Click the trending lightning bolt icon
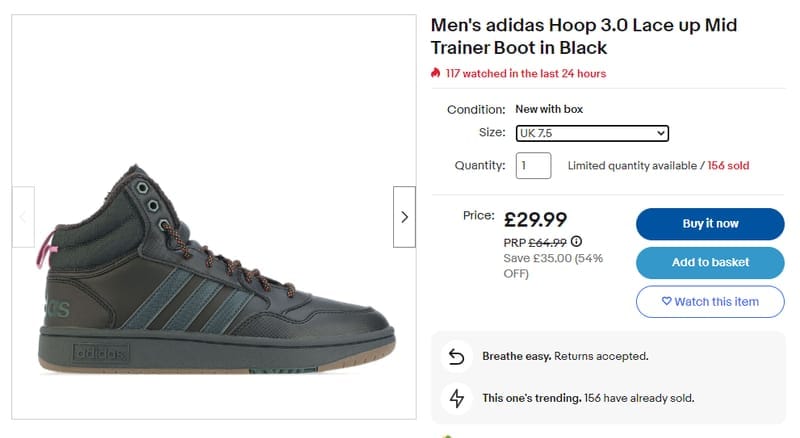This screenshot has width=800, height=438. click(x=457, y=398)
